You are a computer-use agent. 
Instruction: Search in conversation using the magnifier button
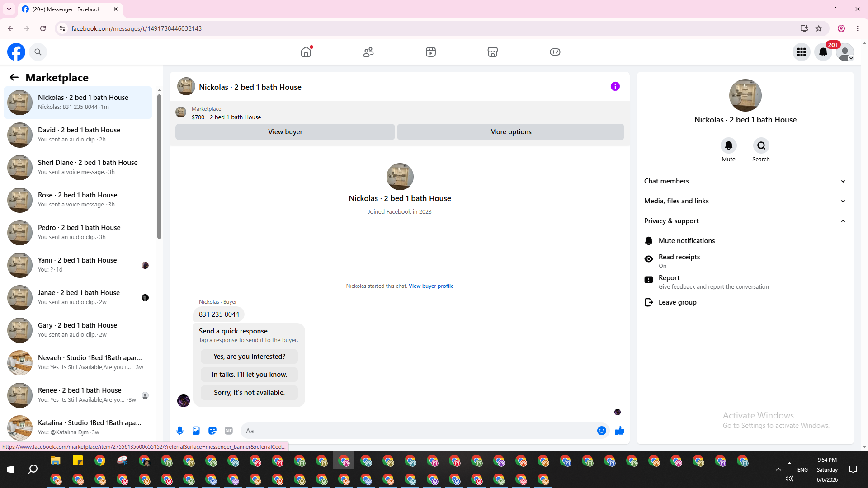[x=761, y=145]
